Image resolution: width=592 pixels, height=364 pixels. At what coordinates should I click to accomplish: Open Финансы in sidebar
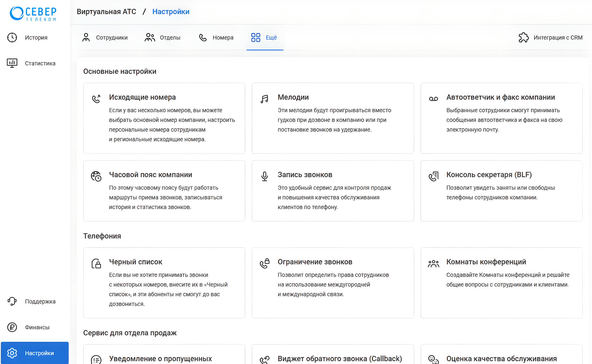tap(37, 327)
